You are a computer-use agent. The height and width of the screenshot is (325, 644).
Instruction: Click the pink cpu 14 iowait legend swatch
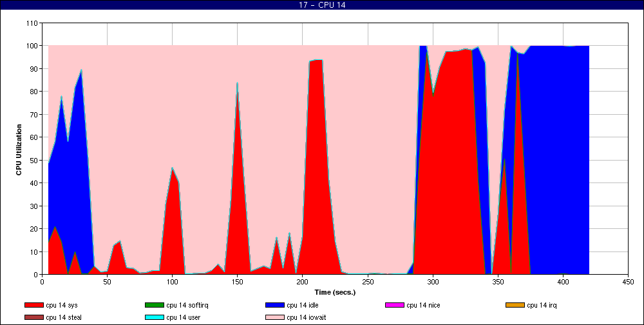275,318
